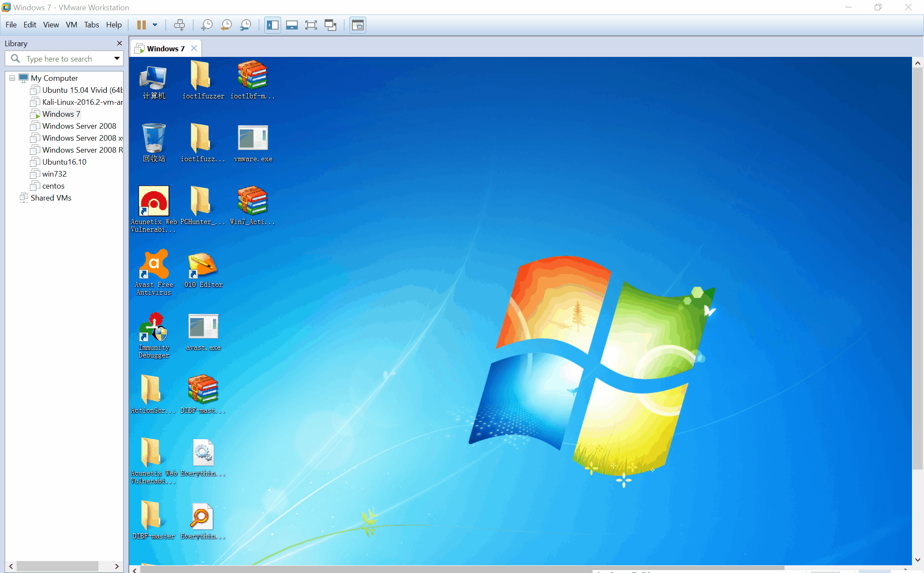Open the View menu
The height and width of the screenshot is (573, 924).
51,25
